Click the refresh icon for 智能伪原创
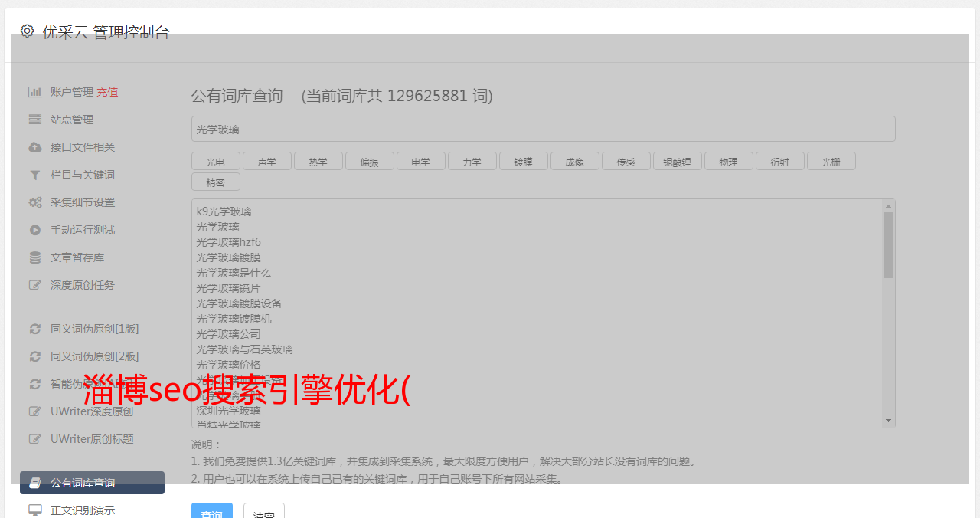The height and width of the screenshot is (518, 980). [x=35, y=384]
